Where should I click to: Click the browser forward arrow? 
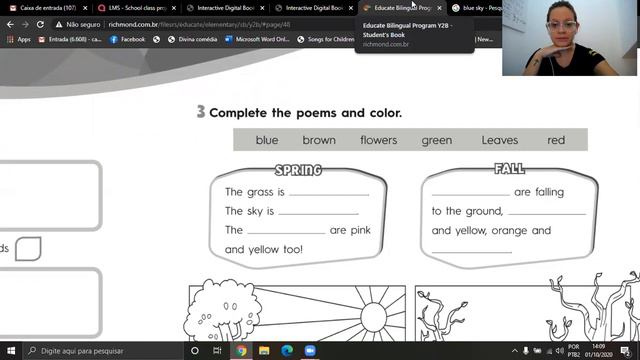[25, 24]
